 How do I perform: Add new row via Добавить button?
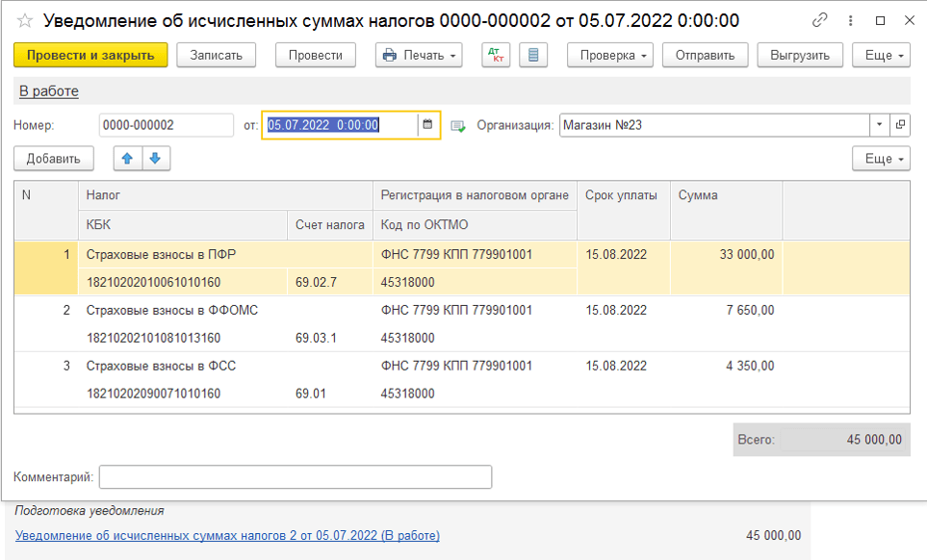[x=54, y=157]
